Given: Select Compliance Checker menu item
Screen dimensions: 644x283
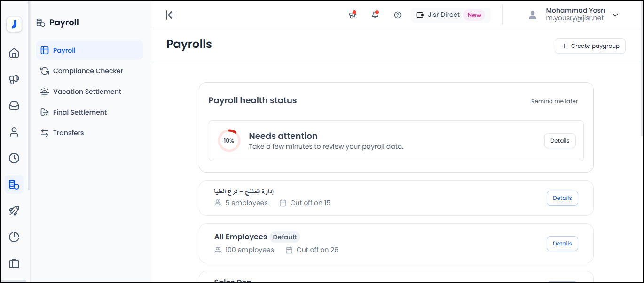Looking at the screenshot, I should [x=88, y=71].
